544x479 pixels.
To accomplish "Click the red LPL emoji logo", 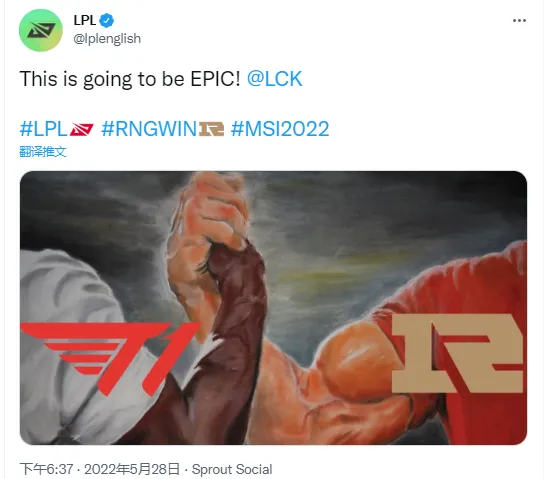I will (82, 129).
